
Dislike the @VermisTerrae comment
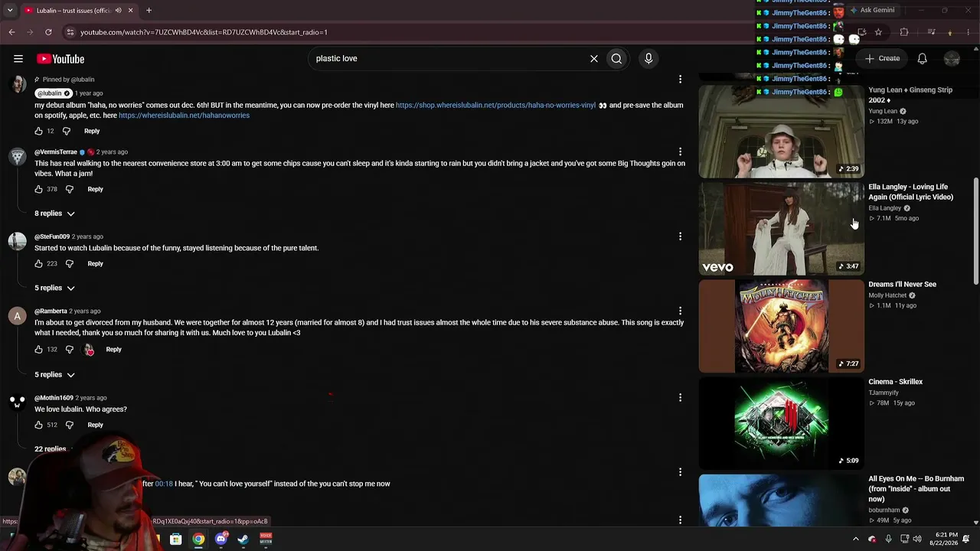(70, 189)
